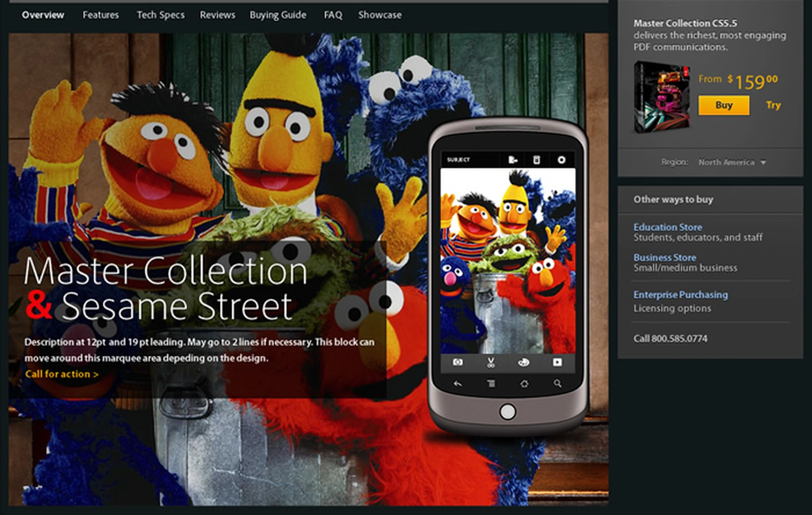Tap the trash delete icon in phone header

point(536,160)
